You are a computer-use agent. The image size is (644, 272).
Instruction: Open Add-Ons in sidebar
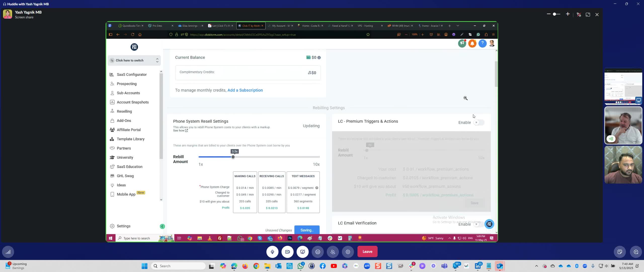pos(124,121)
